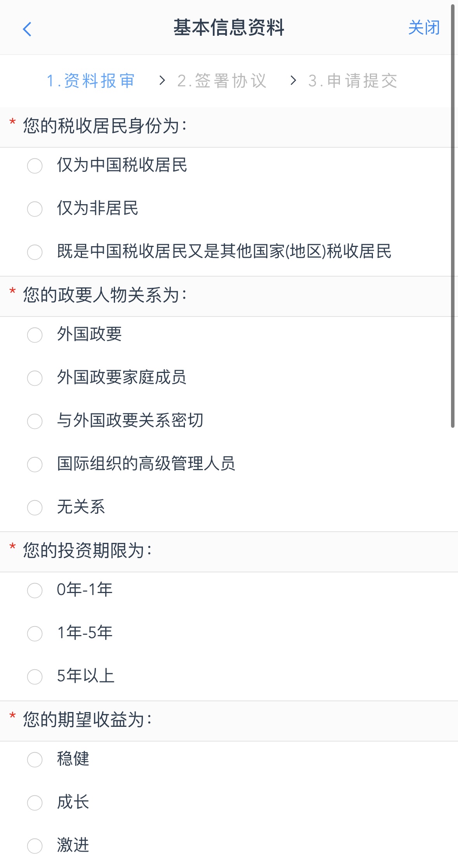This screenshot has width=458, height=868.
Task: Choose 无关系 radio option
Action: tap(35, 507)
